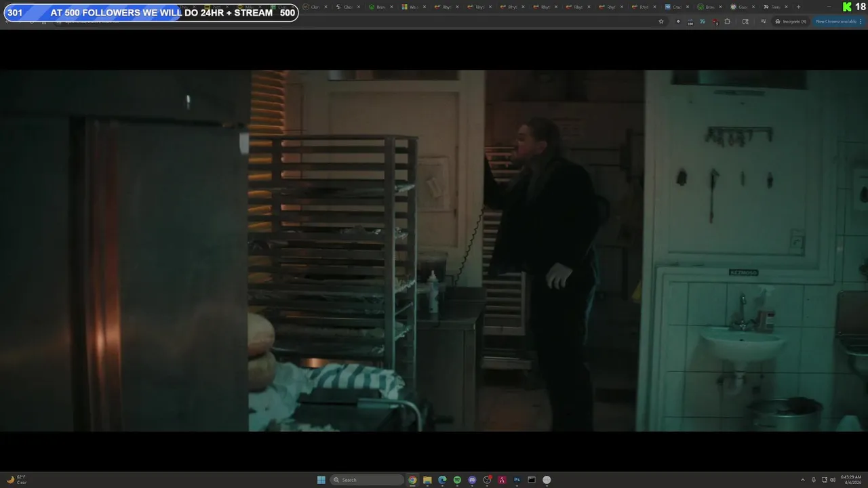The image size is (868, 488).
Task: Open the terminal window icon in taskbar
Action: tap(532, 480)
